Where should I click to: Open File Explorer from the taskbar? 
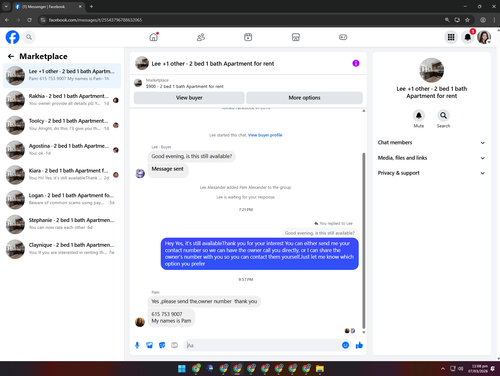pos(320,369)
